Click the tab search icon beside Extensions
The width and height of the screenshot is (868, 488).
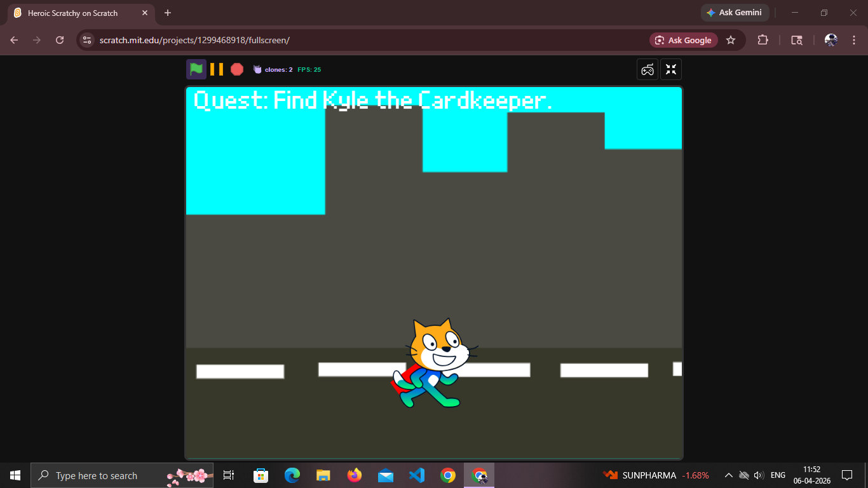pyautogui.click(x=796, y=40)
